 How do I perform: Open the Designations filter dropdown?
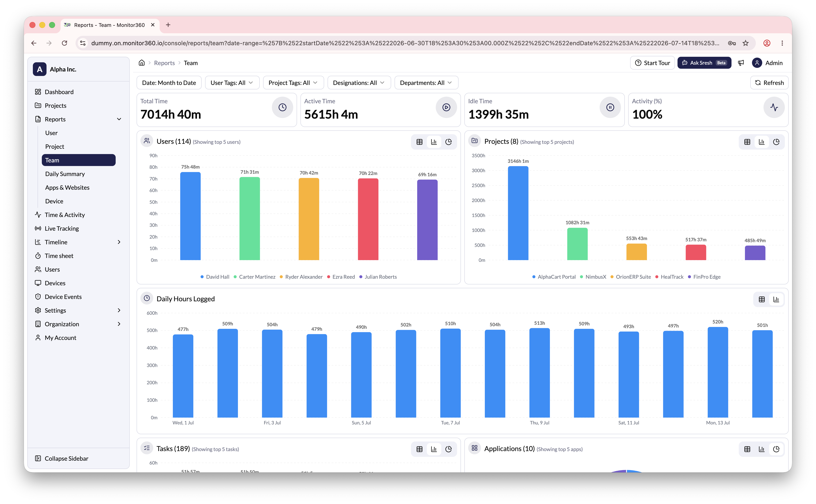359,83
